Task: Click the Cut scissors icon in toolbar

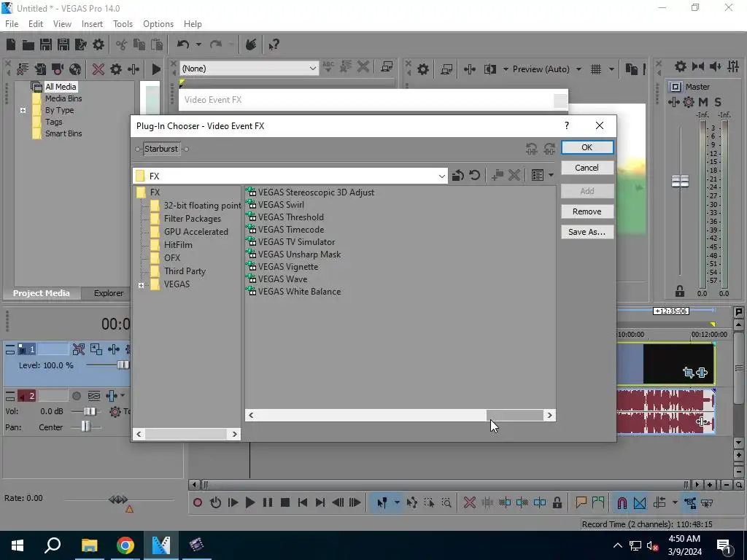Action: [122, 44]
